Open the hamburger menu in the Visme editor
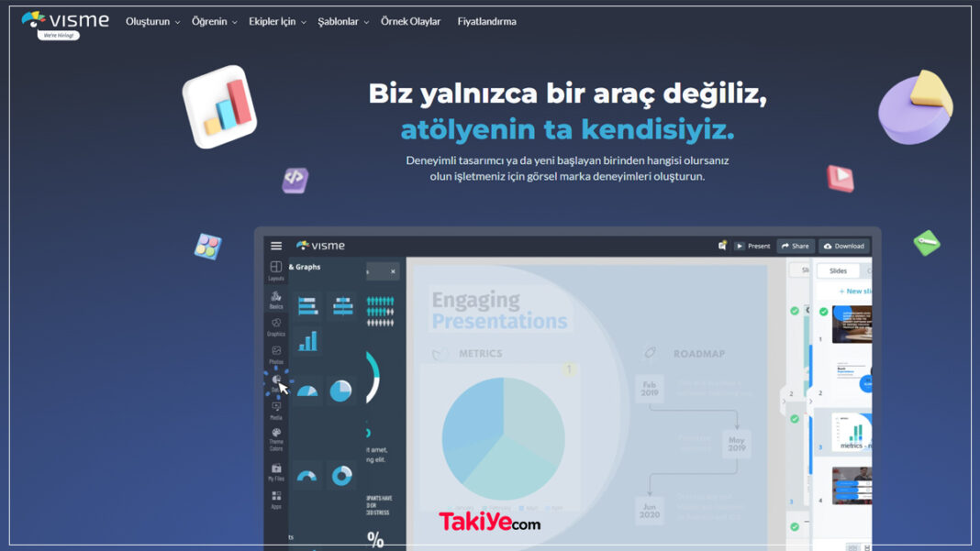This screenshot has height=551, width=980. (x=275, y=246)
